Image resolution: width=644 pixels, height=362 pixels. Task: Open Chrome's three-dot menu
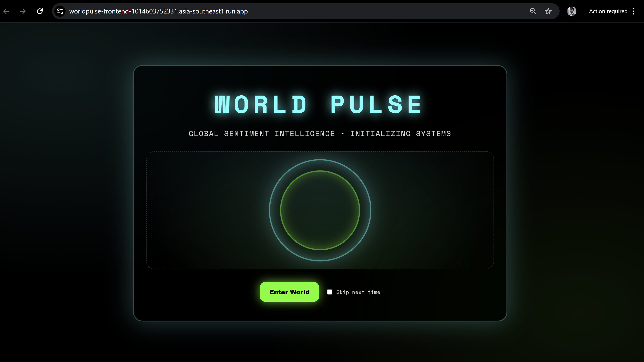tap(634, 11)
